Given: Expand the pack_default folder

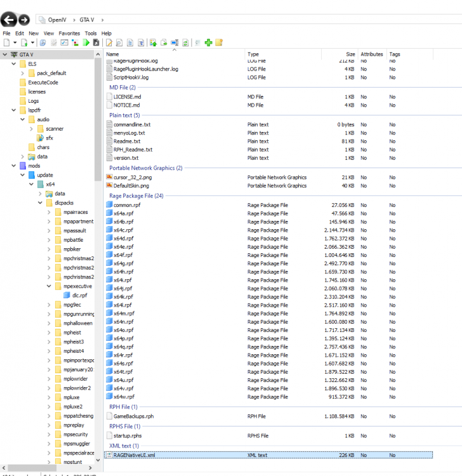Looking at the screenshot, I should coord(22,73).
